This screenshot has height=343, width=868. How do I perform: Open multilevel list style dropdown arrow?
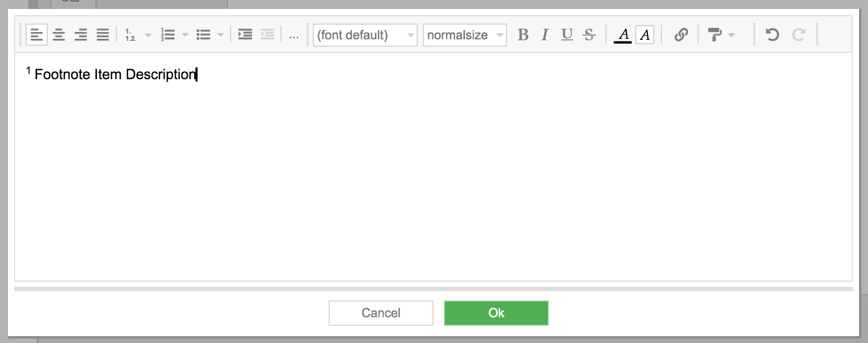tap(148, 35)
